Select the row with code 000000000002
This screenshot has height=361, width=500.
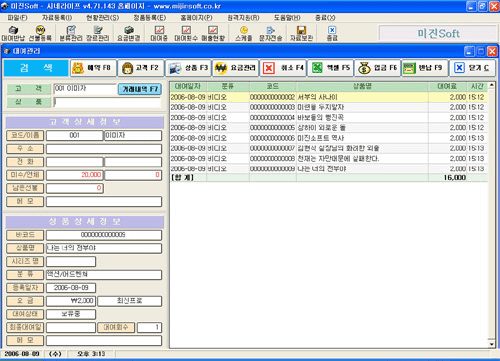[329, 97]
